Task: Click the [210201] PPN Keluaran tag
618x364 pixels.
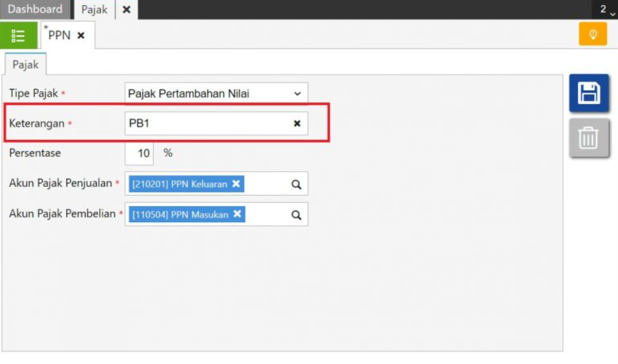Action: point(179,184)
